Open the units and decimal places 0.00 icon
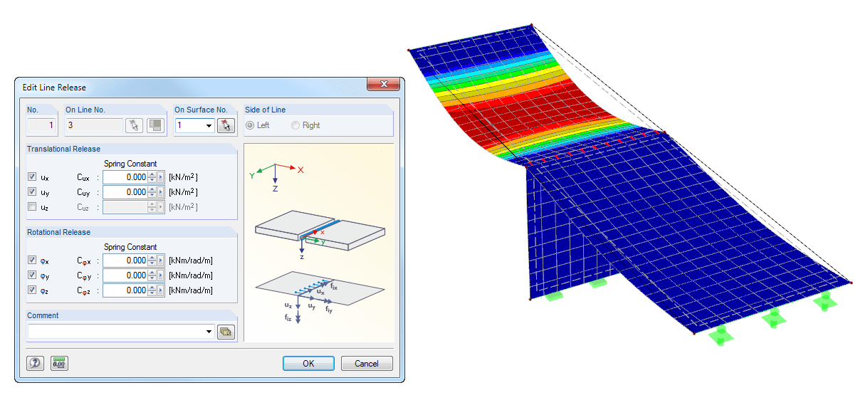The image size is (868, 405). coord(59,363)
